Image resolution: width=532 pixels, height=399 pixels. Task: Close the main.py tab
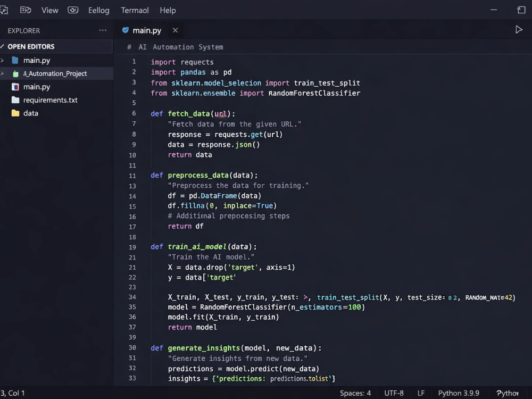tap(175, 30)
